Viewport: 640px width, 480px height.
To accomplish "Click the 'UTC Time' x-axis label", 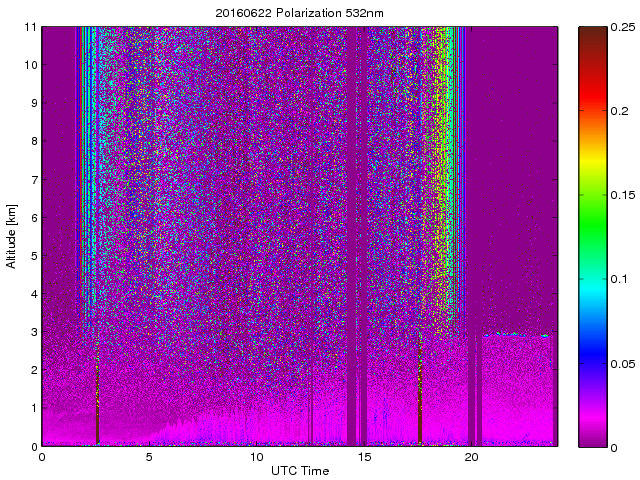I will coord(299,471).
